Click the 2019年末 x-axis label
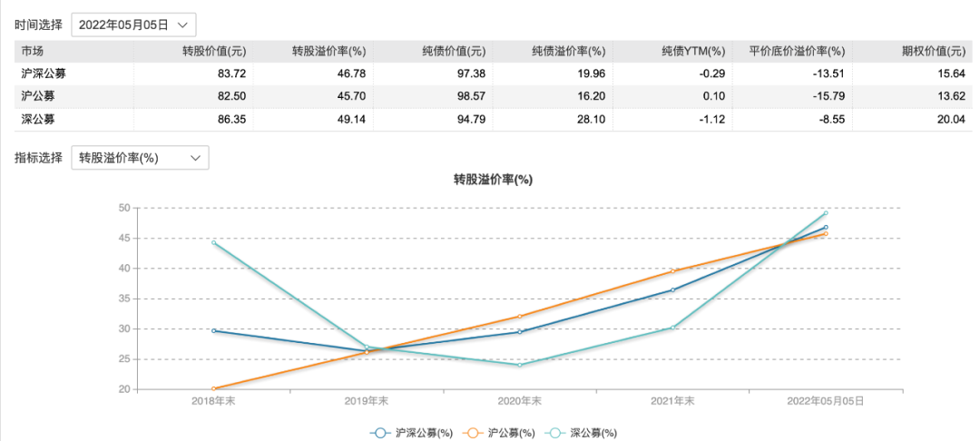The height and width of the screenshot is (441, 980). point(367,400)
